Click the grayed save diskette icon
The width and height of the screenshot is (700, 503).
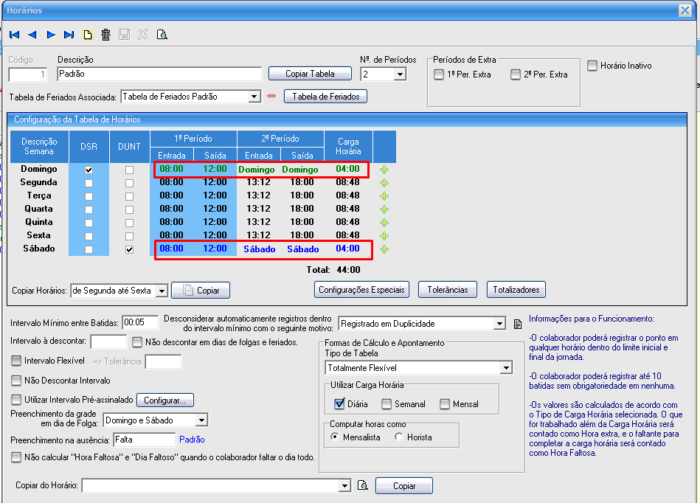[124, 35]
